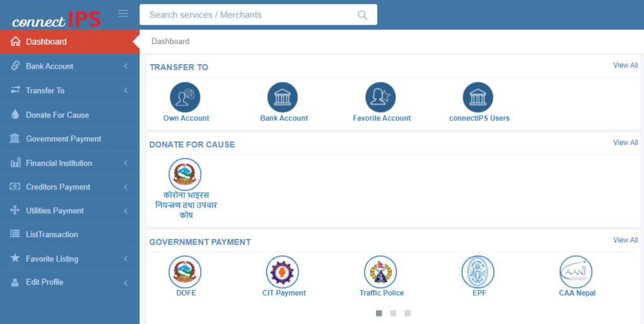Click the DOFE label
This screenshot has height=324, width=644.
[x=186, y=293]
